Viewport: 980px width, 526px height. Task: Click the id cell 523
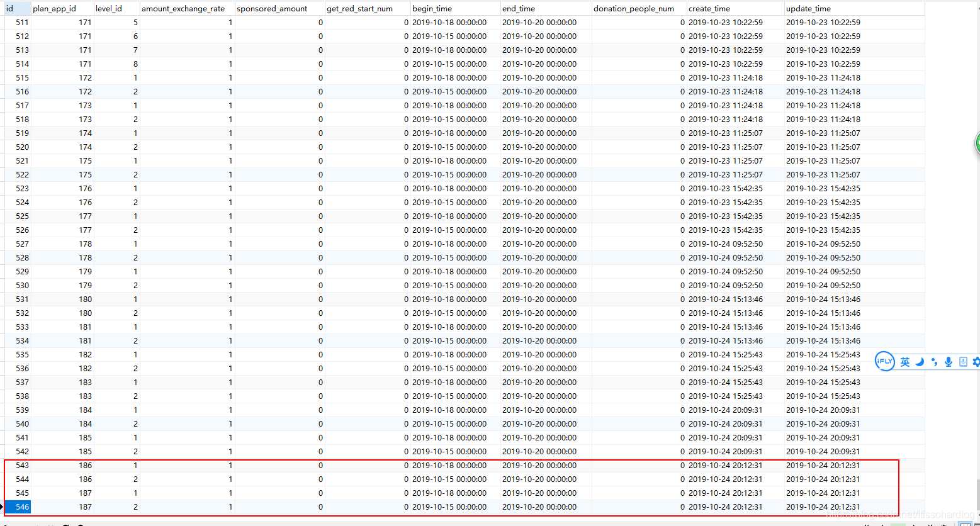[17, 189]
